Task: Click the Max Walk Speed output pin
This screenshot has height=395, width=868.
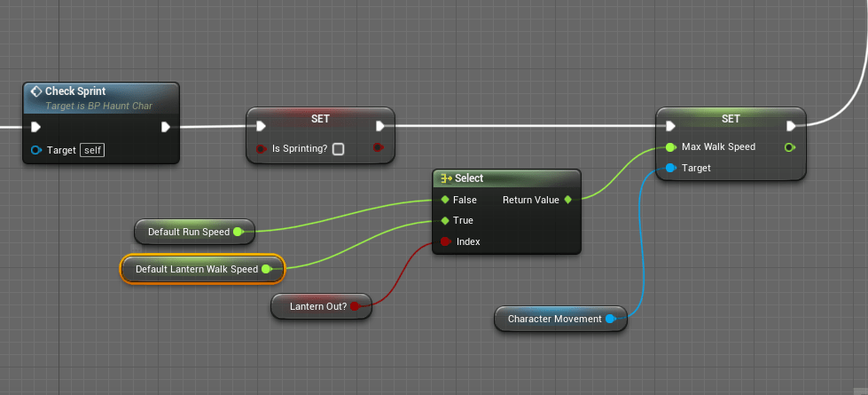Action: 789,146
